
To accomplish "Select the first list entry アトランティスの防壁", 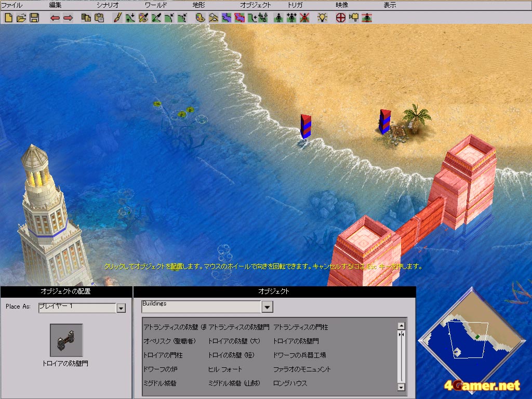I will tap(175, 327).
